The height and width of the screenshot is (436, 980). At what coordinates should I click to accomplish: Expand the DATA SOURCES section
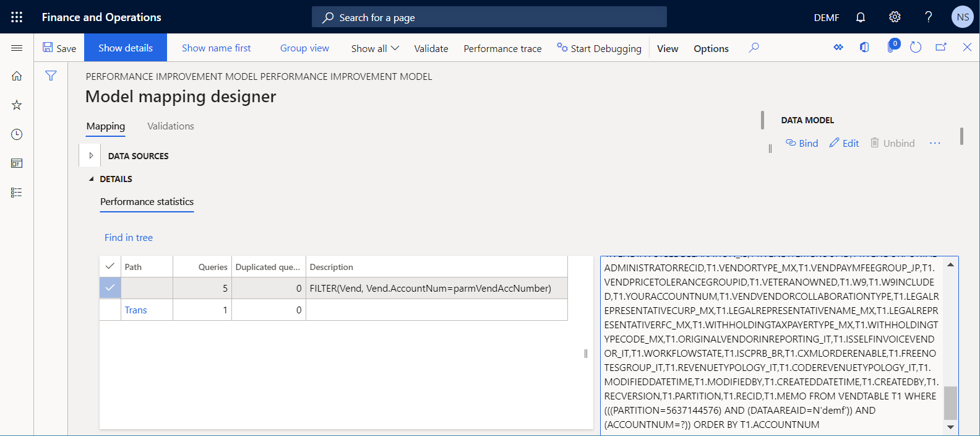click(x=91, y=155)
